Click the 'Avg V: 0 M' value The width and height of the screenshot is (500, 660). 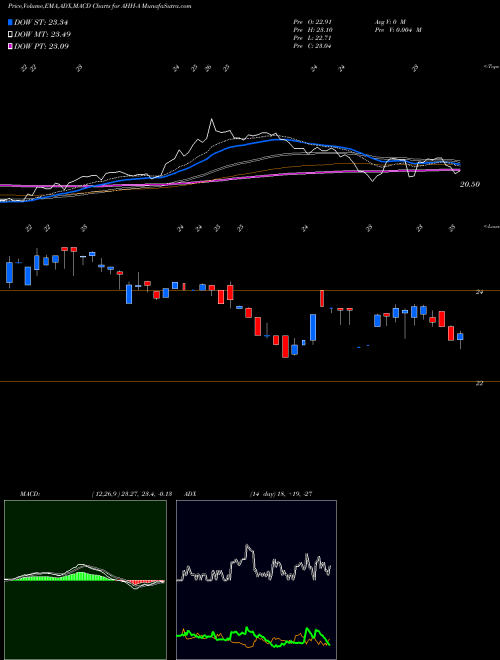tap(390, 22)
